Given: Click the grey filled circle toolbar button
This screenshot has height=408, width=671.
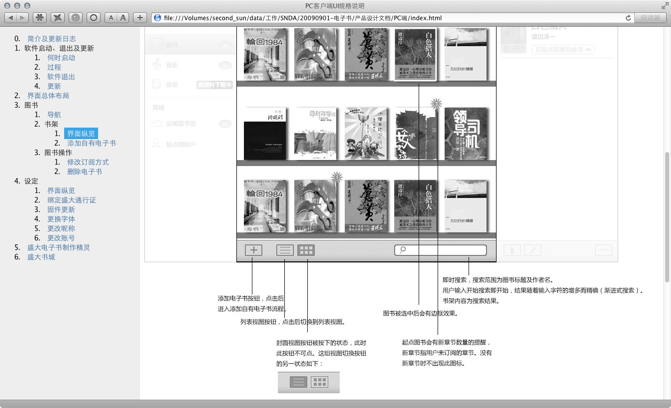Looking at the screenshot, I should click(x=76, y=18).
